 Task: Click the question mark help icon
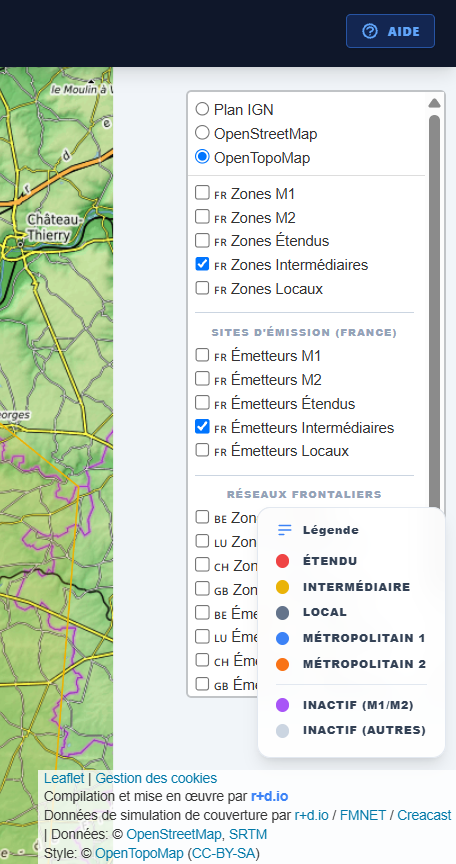coord(370,31)
